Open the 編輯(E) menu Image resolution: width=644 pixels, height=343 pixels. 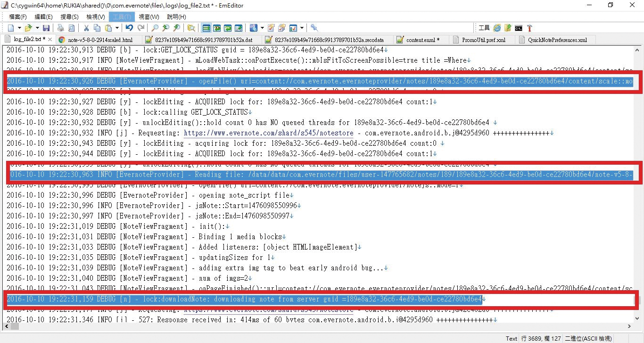point(44,17)
